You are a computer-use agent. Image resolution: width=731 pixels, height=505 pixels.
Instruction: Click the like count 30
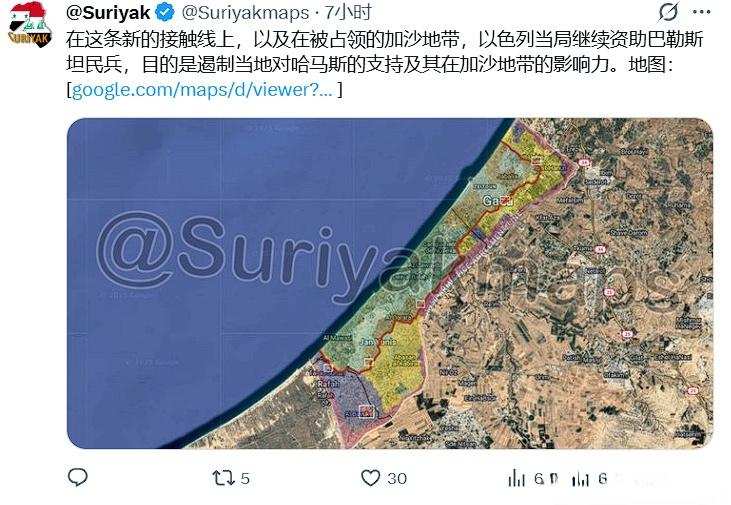click(397, 478)
